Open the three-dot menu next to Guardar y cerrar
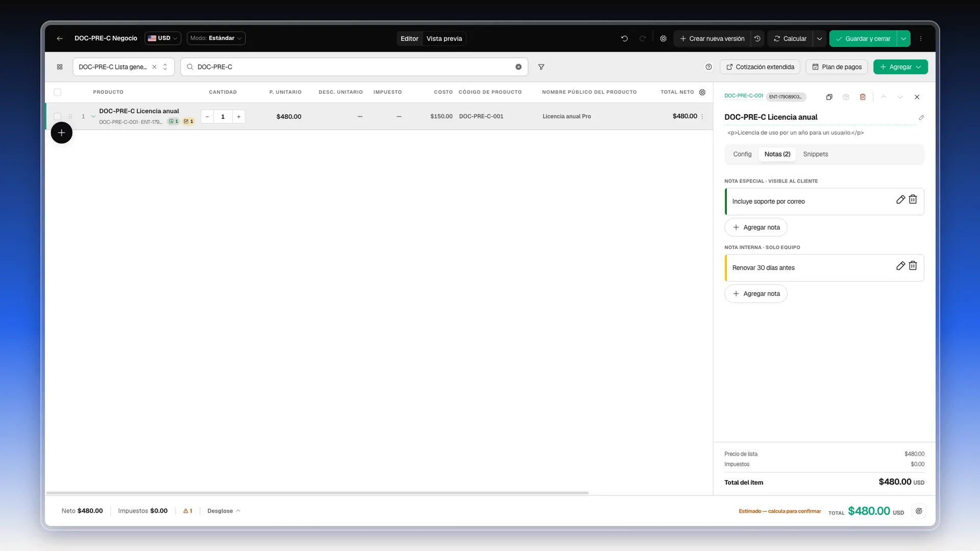 pyautogui.click(x=921, y=38)
